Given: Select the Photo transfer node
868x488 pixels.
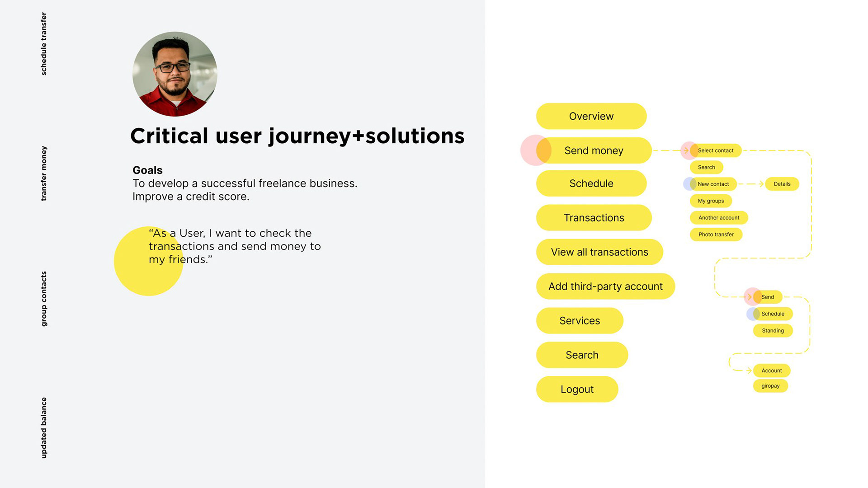Looking at the screenshot, I should coord(716,235).
